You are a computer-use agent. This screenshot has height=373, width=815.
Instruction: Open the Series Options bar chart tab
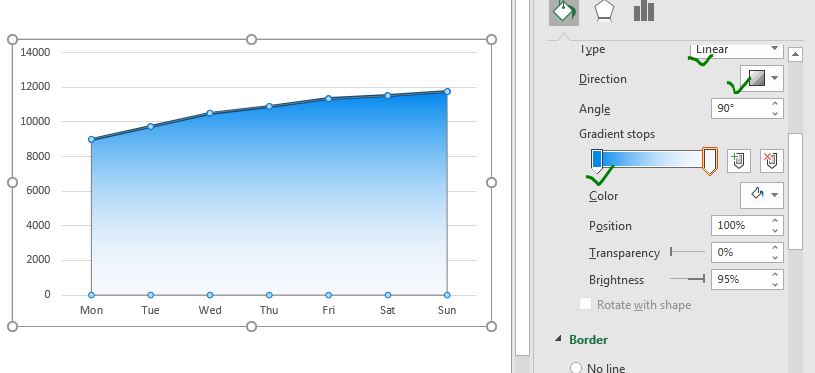coord(644,11)
